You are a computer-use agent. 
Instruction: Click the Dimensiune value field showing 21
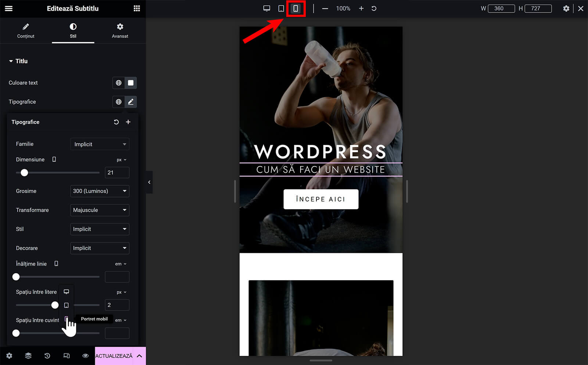117,172
